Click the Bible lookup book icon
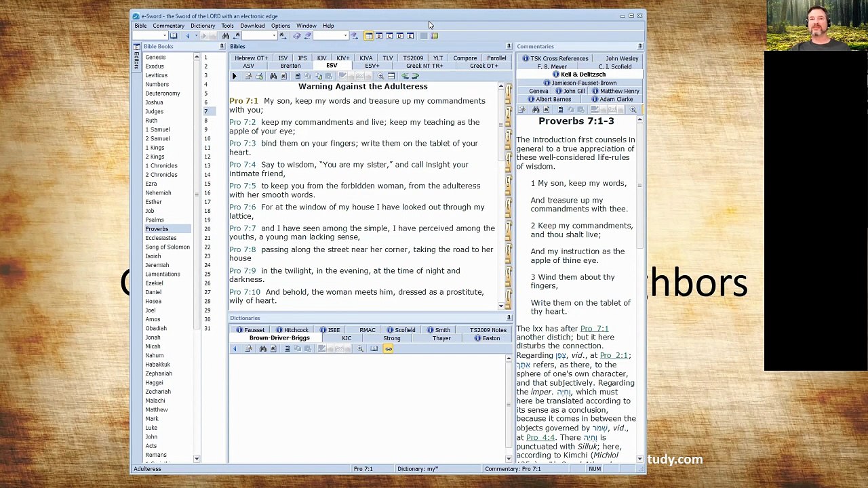 [174, 35]
